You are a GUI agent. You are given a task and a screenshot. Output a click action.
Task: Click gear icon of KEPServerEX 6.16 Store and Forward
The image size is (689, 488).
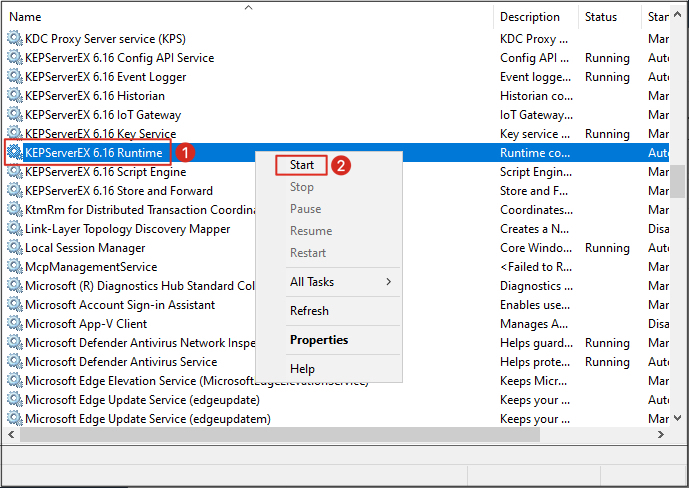pyautogui.click(x=15, y=190)
